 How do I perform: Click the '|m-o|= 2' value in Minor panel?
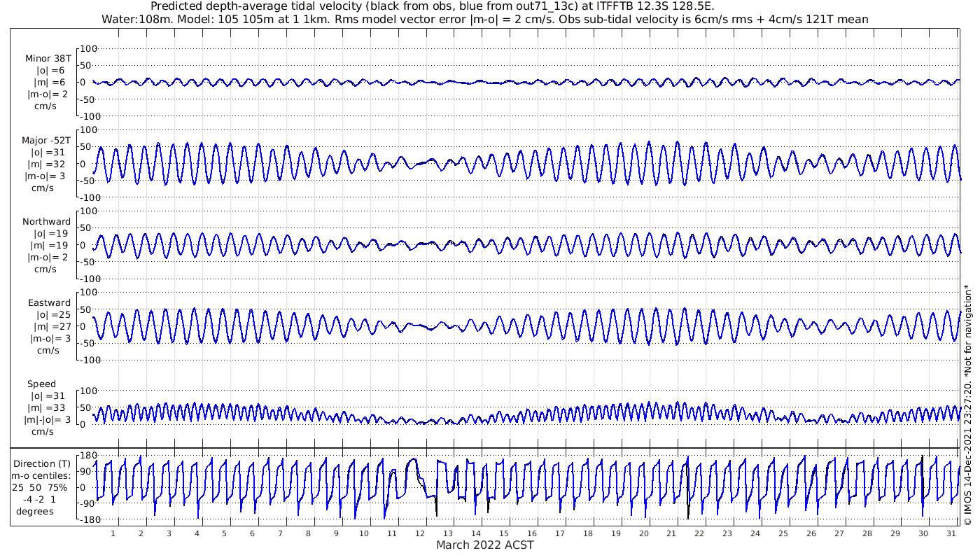coord(48,94)
